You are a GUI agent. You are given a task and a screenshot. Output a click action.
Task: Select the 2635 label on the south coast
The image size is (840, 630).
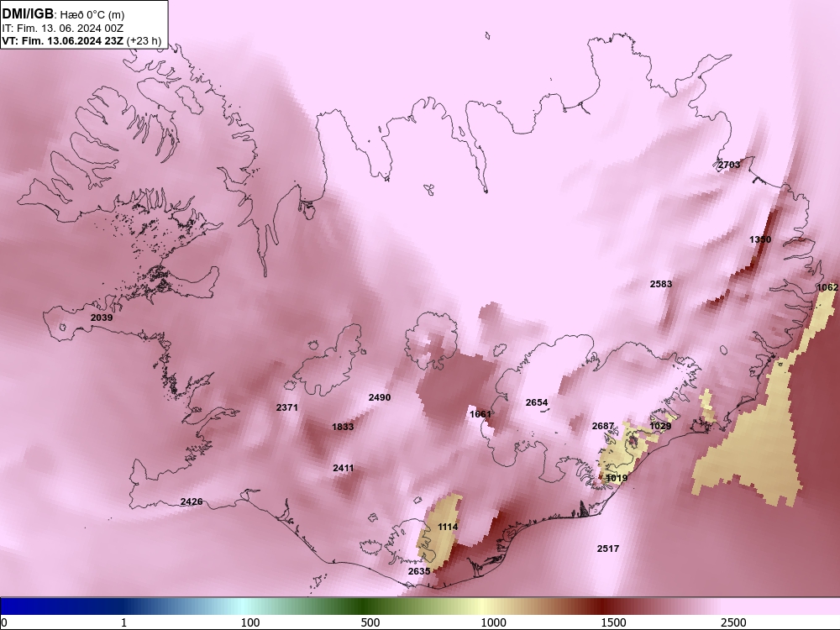click(x=419, y=571)
